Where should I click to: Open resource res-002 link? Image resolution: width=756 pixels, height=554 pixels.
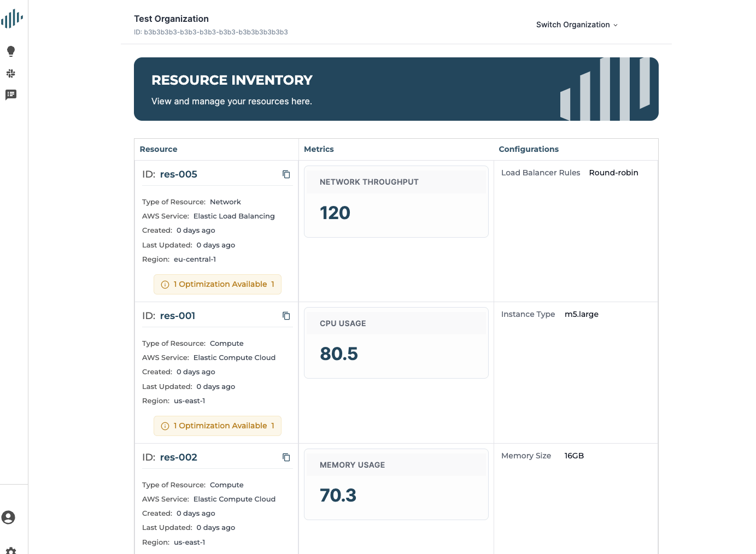tap(179, 457)
